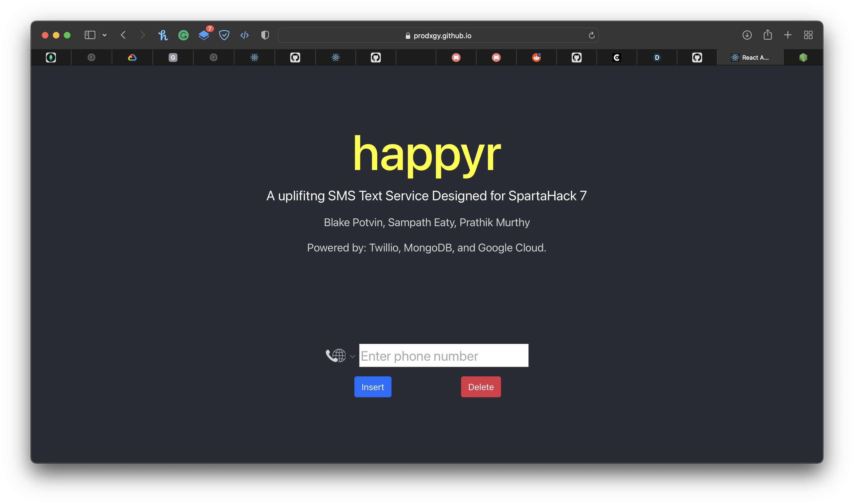Reload the page using the refresh icon
This screenshot has width=854, height=504.
pyautogui.click(x=592, y=35)
